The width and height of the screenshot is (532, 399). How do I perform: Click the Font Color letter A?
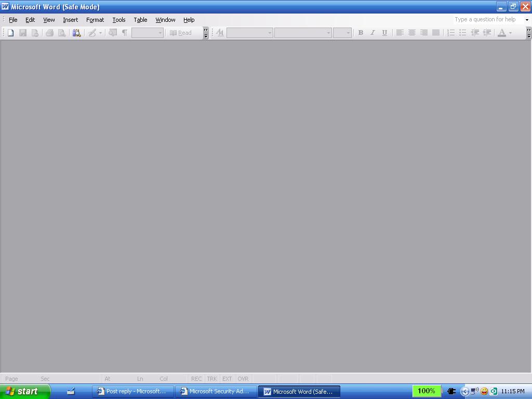[x=501, y=33]
